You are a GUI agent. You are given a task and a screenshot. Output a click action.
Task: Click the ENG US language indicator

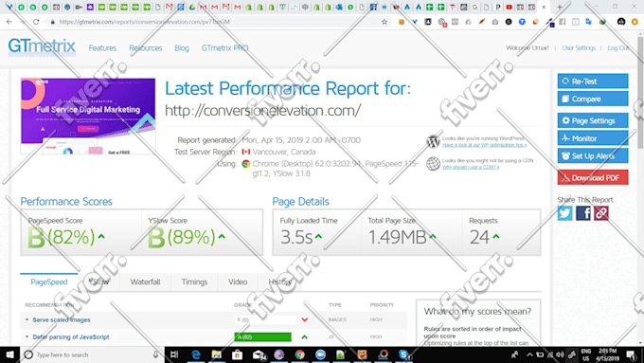pyautogui.click(x=585, y=354)
